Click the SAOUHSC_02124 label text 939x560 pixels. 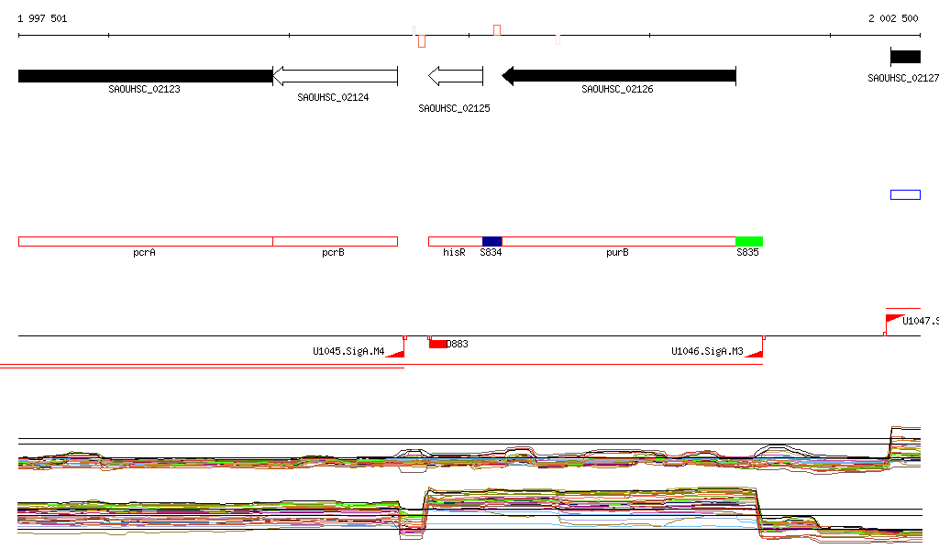[333, 97]
